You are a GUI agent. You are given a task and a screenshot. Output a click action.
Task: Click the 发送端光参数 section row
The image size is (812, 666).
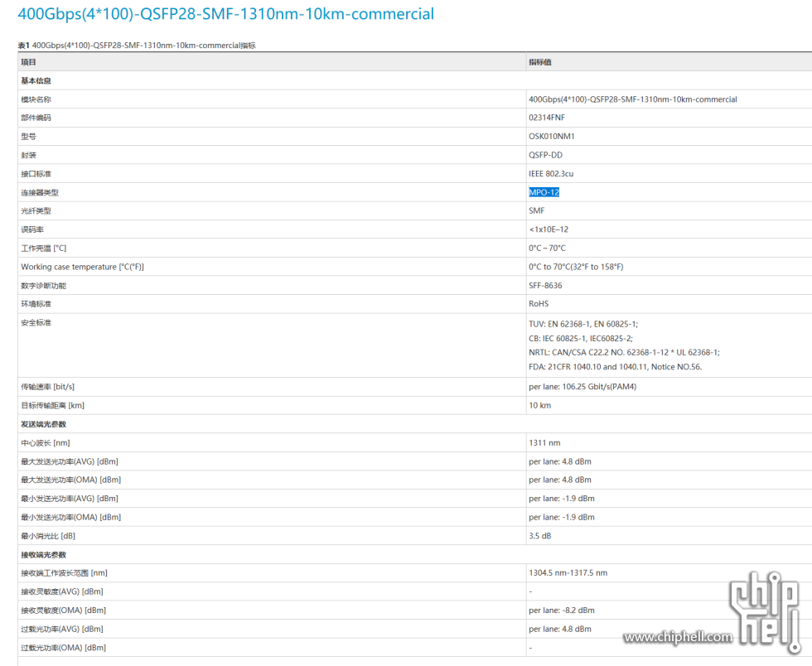pyautogui.click(x=414, y=425)
